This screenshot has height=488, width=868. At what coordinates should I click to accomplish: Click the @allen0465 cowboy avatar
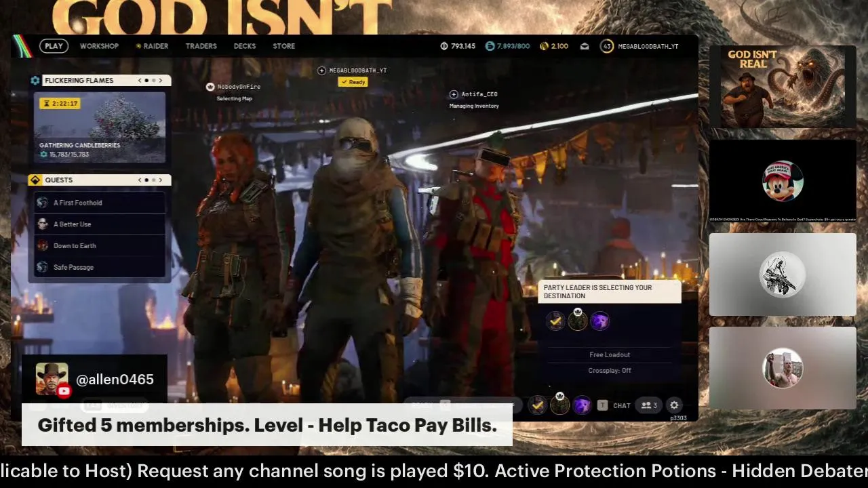(x=52, y=380)
